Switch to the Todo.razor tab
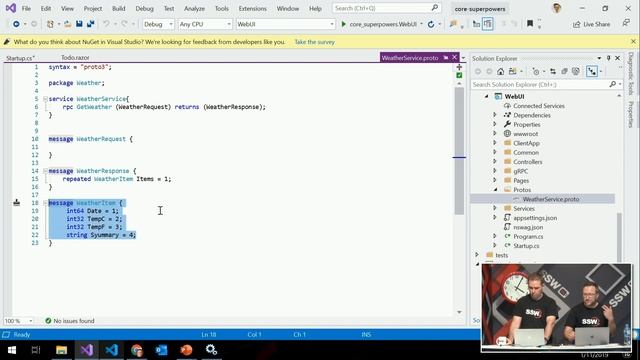 (75, 58)
